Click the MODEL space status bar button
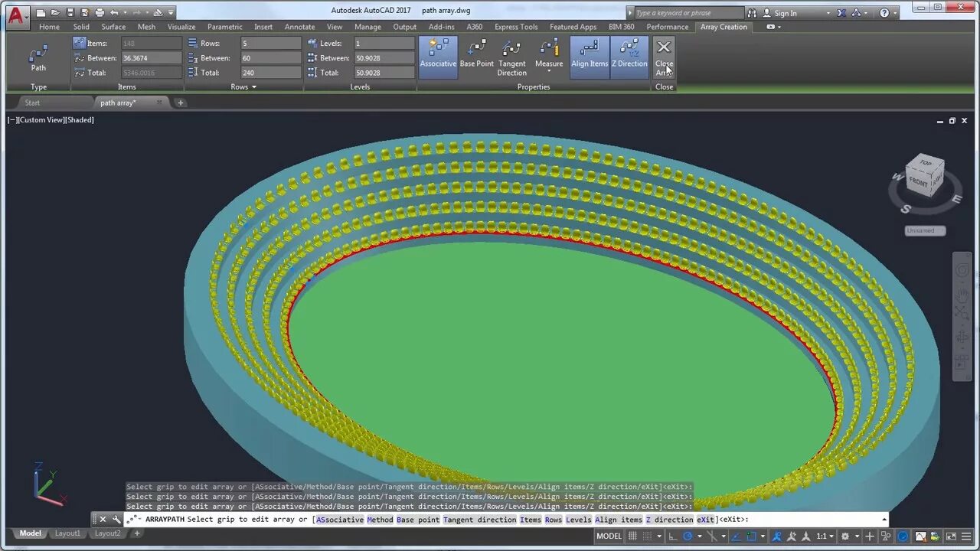 coord(609,536)
